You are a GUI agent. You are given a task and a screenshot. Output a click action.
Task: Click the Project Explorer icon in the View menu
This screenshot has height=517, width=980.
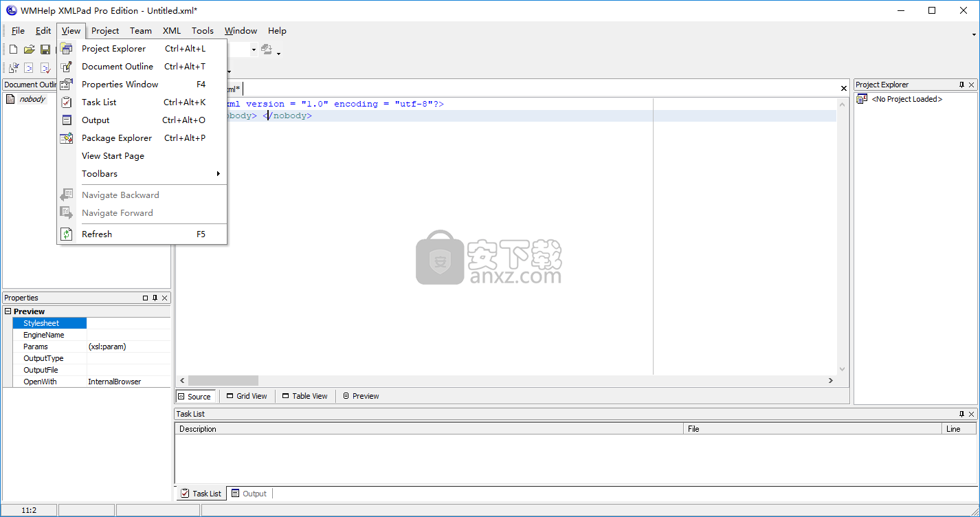pos(67,49)
